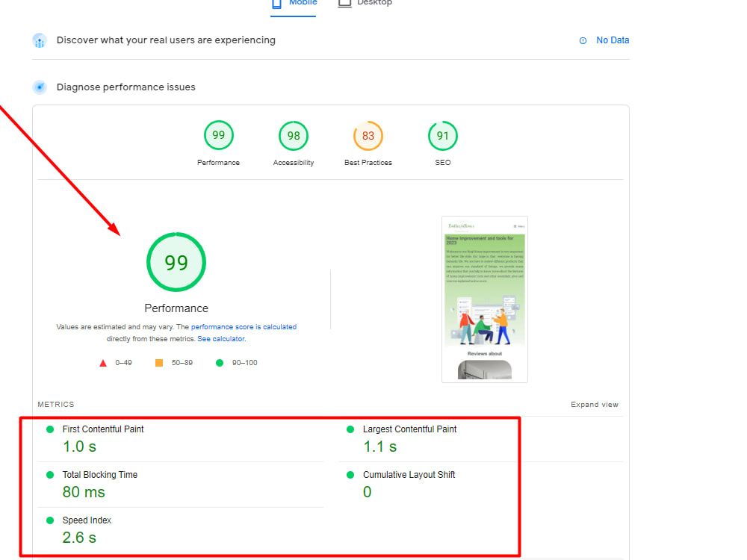The width and height of the screenshot is (747, 560).
Task: Click the real users experience icon
Action: pyautogui.click(x=40, y=41)
